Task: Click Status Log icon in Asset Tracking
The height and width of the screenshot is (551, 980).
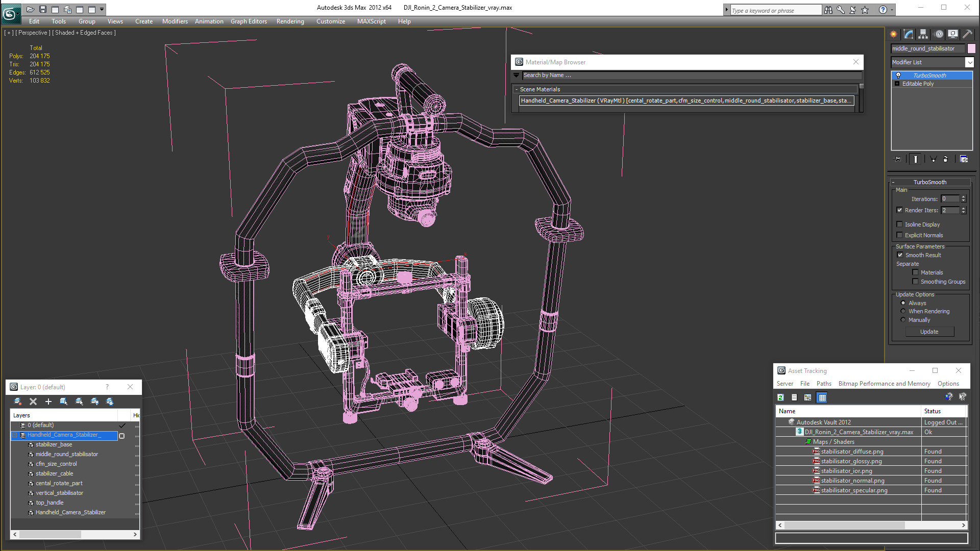Action: click(x=794, y=397)
